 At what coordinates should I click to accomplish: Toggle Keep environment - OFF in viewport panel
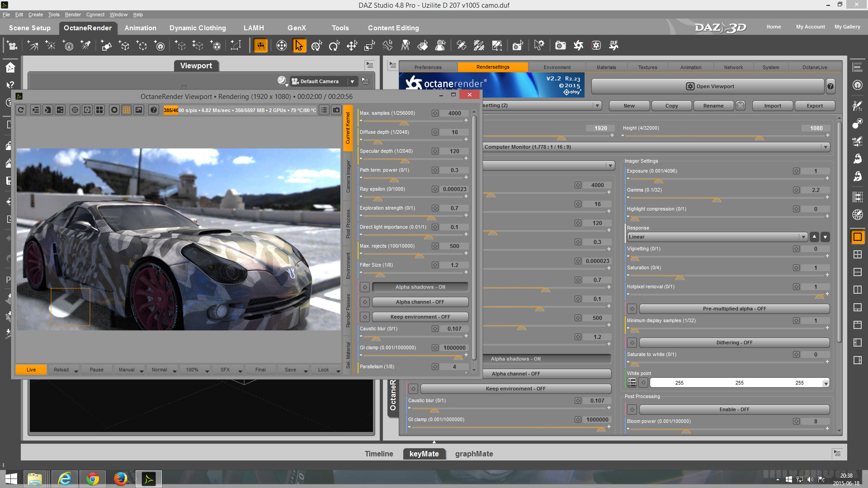(x=420, y=317)
